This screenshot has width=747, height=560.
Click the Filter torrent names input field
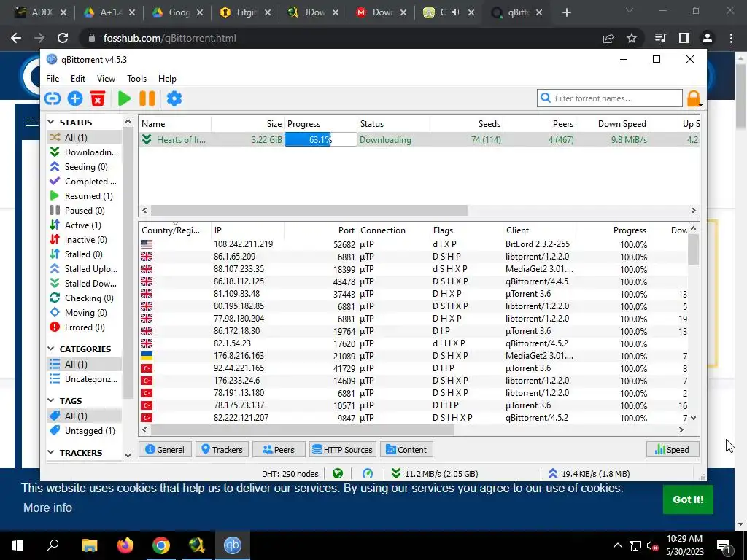610,98
